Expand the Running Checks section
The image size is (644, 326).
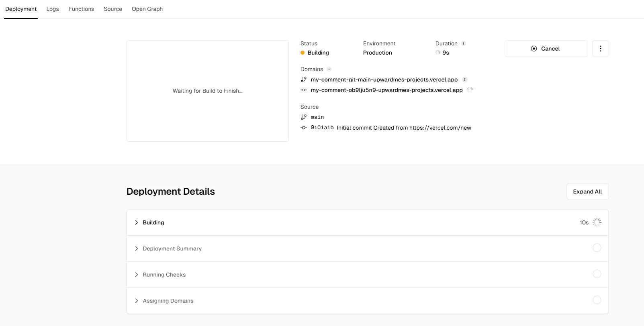point(368,275)
